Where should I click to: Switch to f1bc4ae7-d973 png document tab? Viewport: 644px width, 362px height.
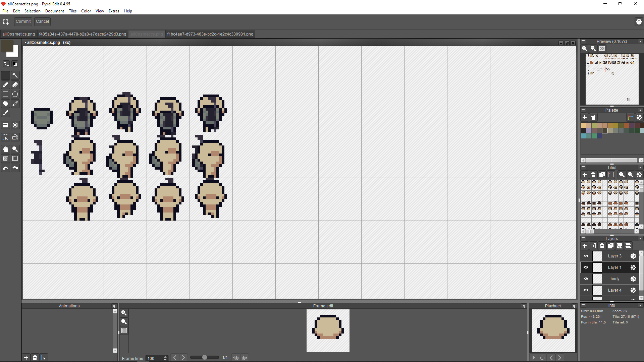click(x=210, y=34)
